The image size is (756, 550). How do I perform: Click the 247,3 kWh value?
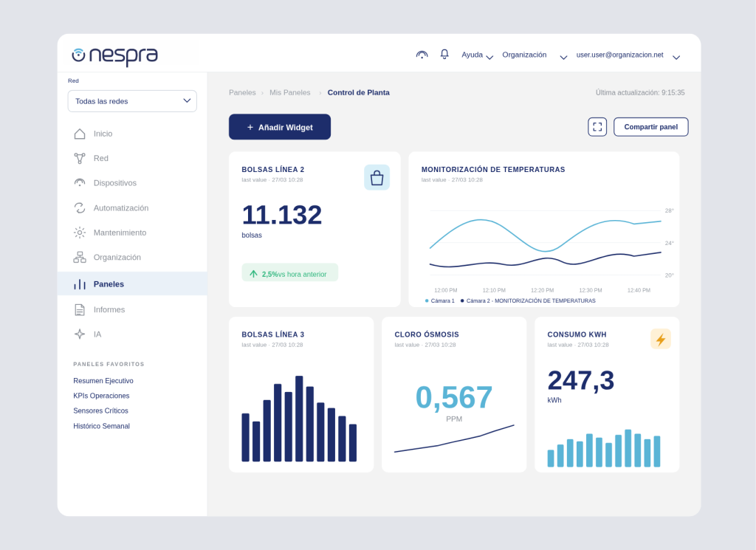pyautogui.click(x=580, y=380)
